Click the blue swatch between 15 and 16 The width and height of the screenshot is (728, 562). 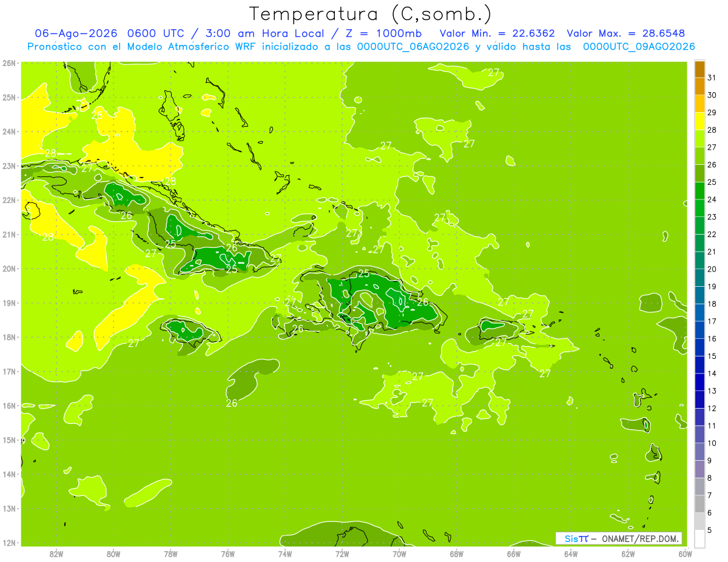pyautogui.click(x=699, y=347)
